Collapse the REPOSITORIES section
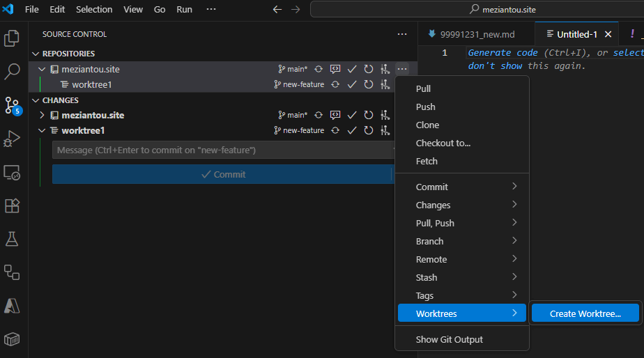The width and height of the screenshot is (644, 358). coord(36,54)
